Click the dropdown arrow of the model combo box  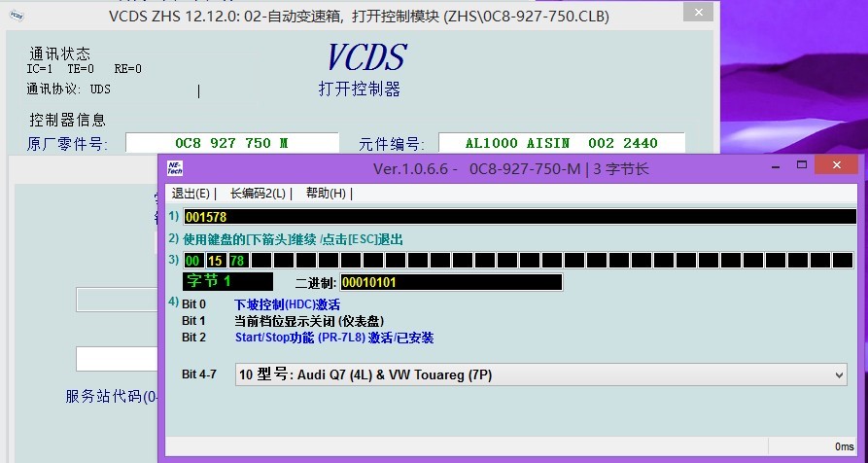tap(838, 375)
